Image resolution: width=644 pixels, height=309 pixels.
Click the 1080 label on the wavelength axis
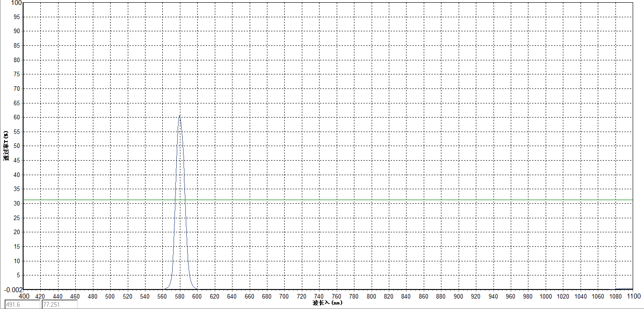coord(615,296)
